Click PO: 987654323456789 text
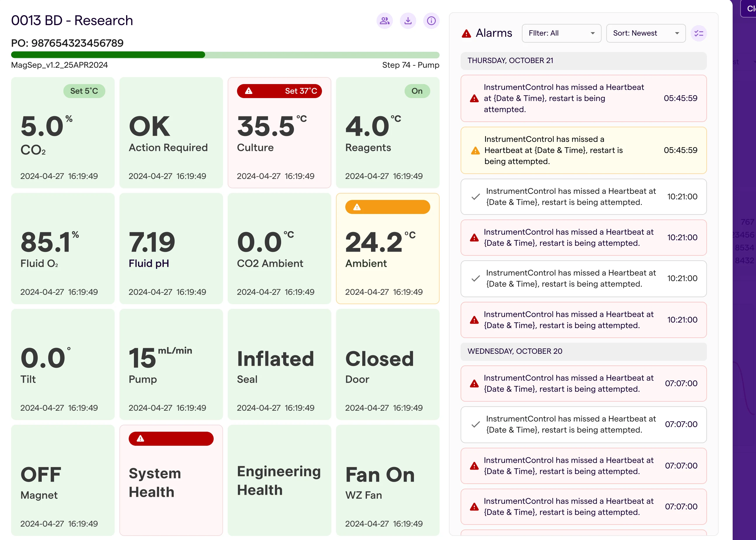Image resolution: width=756 pixels, height=540 pixels. (67, 43)
